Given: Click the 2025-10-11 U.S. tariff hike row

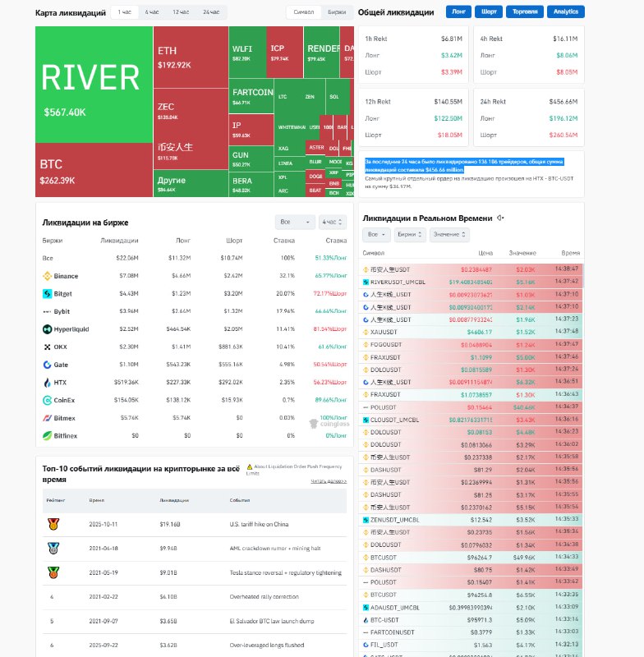Looking at the screenshot, I should point(194,523).
